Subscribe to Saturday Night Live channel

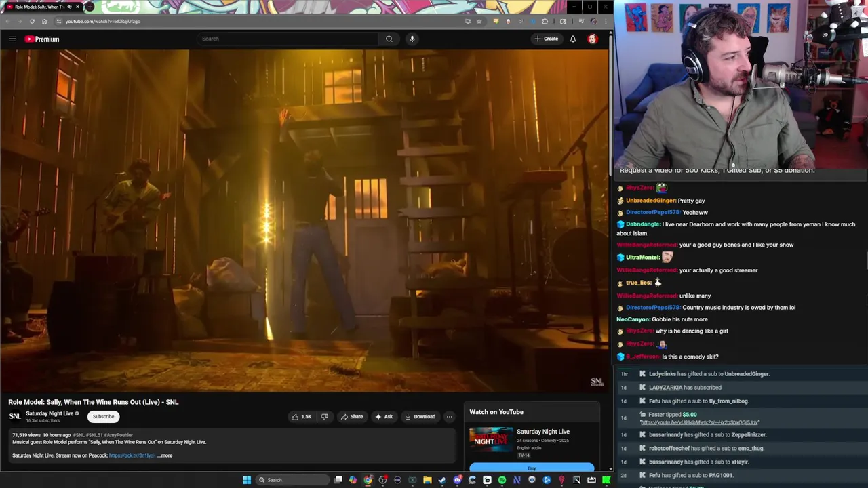(104, 417)
